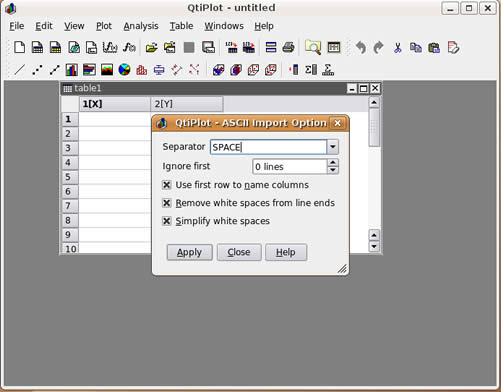Click the Close button in import dialog
The height and width of the screenshot is (392, 501).
pos(239,252)
